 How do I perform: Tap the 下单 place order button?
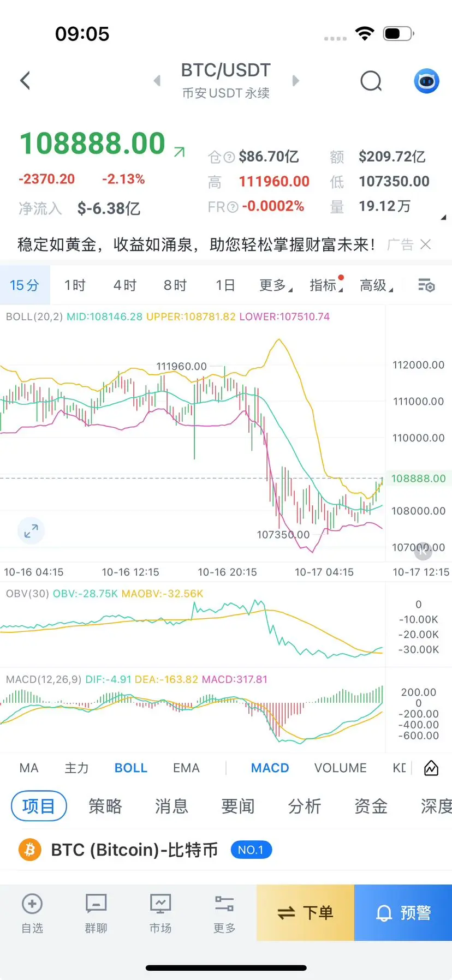[305, 912]
